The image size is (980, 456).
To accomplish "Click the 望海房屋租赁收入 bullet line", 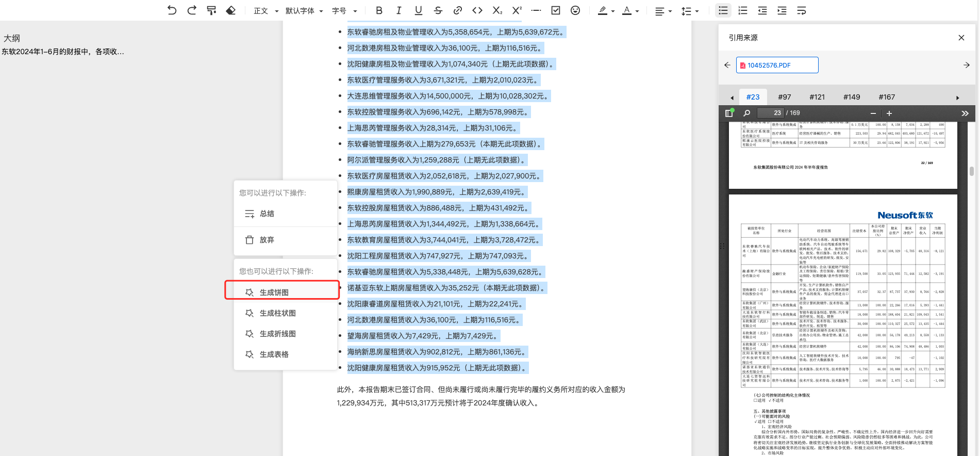I will [424, 336].
